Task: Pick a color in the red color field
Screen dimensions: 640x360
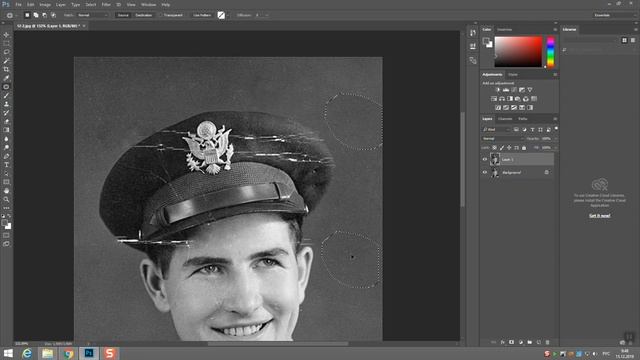Action: (x=518, y=51)
